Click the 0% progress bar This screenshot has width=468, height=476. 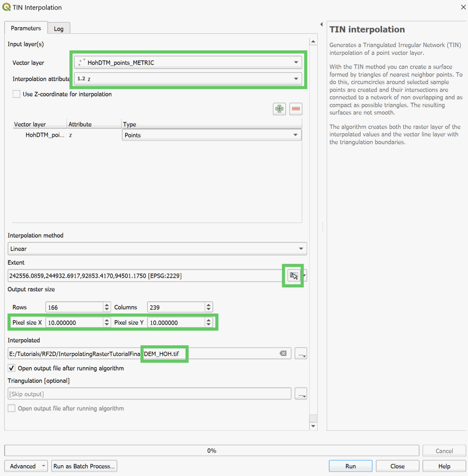(x=211, y=451)
